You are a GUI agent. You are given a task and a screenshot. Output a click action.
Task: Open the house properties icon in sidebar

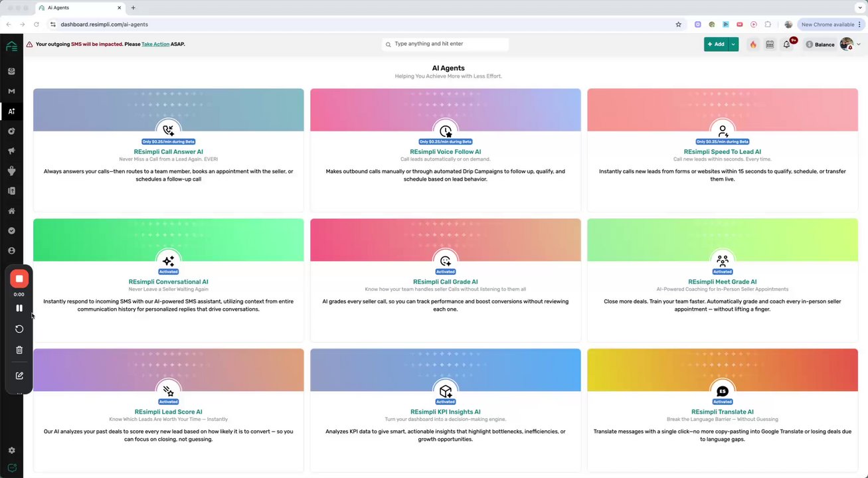pos(11,211)
